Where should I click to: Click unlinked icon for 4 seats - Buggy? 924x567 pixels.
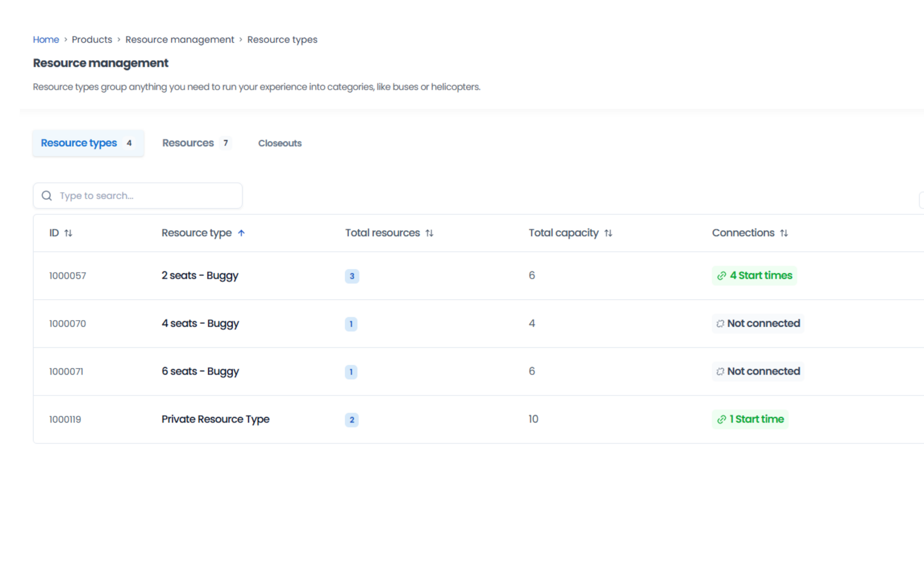point(720,324)
